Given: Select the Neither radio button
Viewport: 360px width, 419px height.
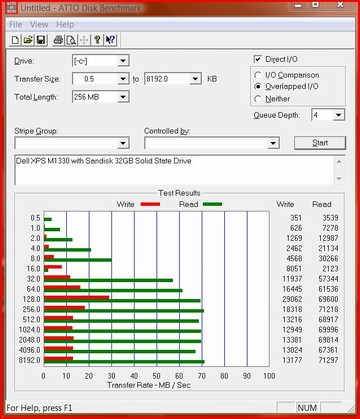Looking at the screenshot, I should click(257, 99).
